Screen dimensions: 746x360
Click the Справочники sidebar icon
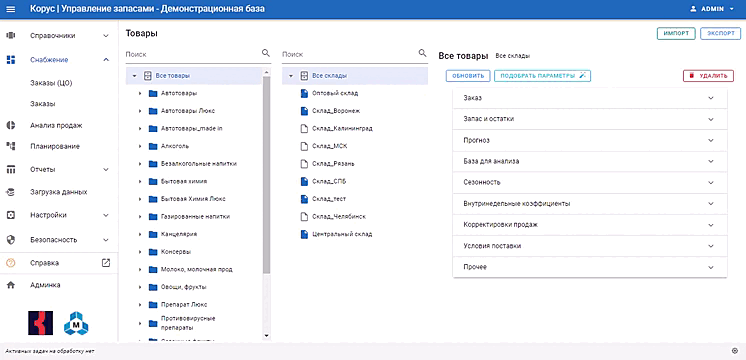pyautogui.click(x=10, y=36)
